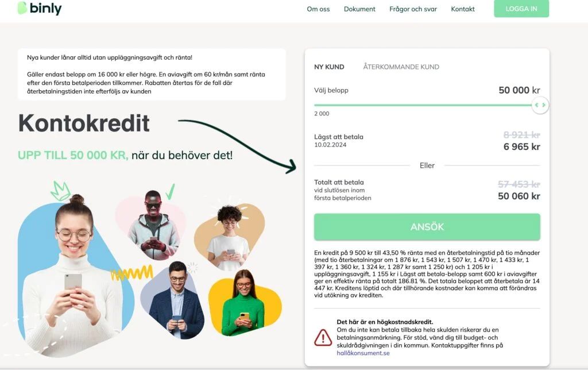Click the woman in white sweater image
This screenshot has height=370, width=588.
click(73, 274)
